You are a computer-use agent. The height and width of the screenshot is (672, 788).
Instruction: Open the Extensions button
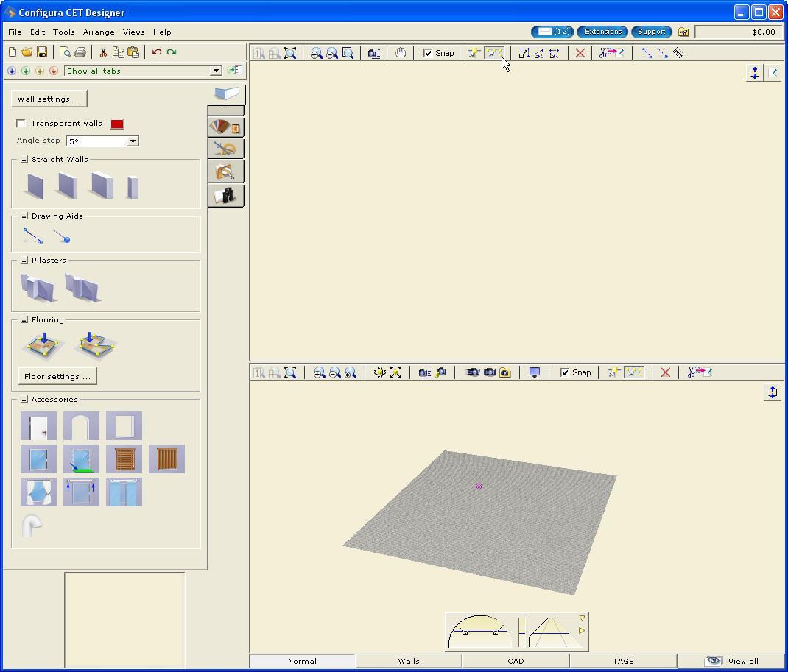(602, 32)
